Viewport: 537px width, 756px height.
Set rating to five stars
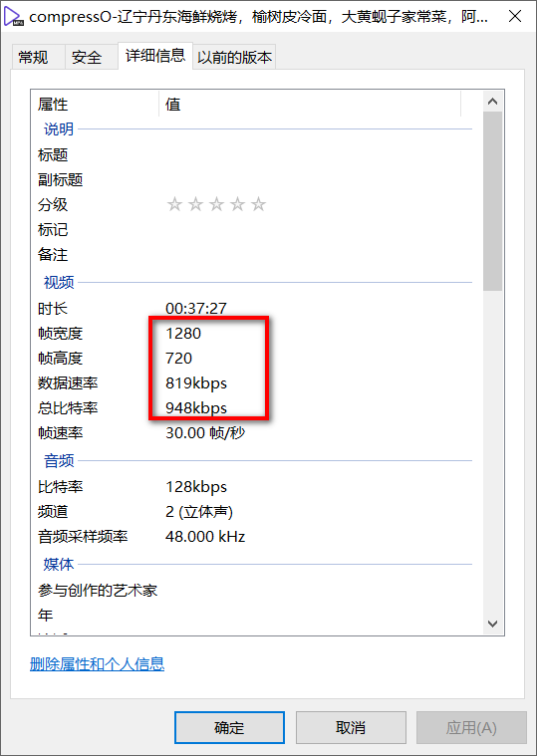click(x=258, y=204)
